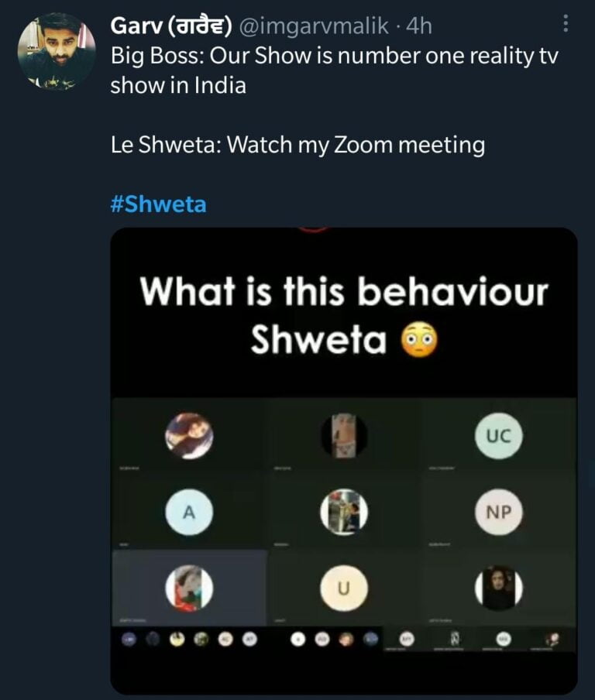Click the hooded person's avatar beside the "U" tile
This screenshot has height=700, width=595.
[x=499, y=588]
